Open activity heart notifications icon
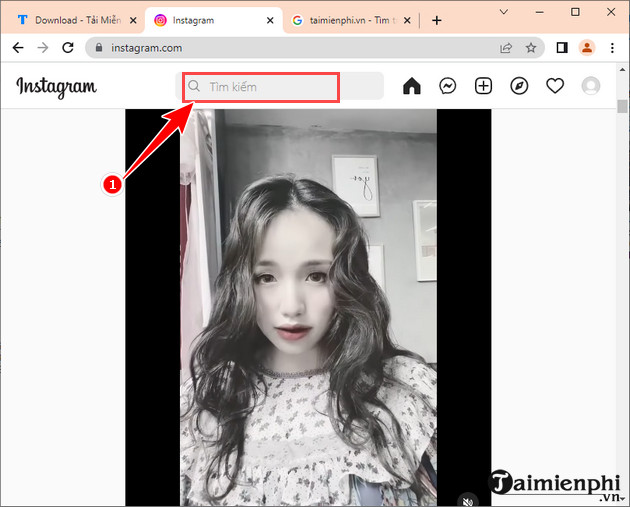This screenshot has width=630, height=507. 555,86
